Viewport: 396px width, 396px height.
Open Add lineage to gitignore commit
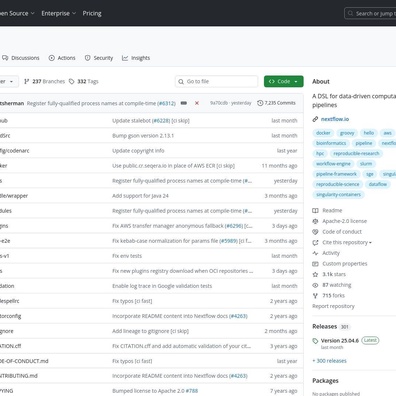pos(150,331)
